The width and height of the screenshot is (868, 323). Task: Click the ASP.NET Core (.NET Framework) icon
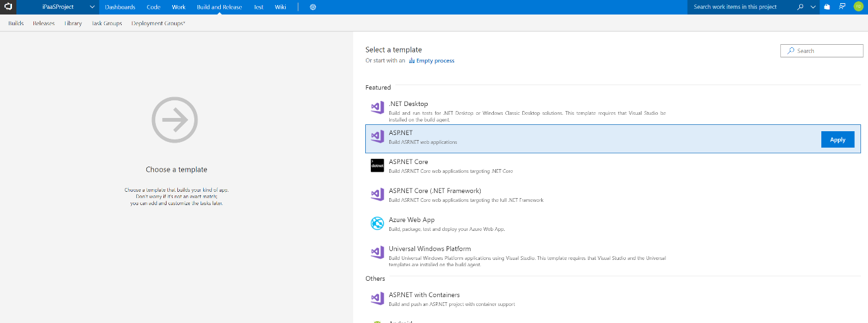click(x=377, y=194)
